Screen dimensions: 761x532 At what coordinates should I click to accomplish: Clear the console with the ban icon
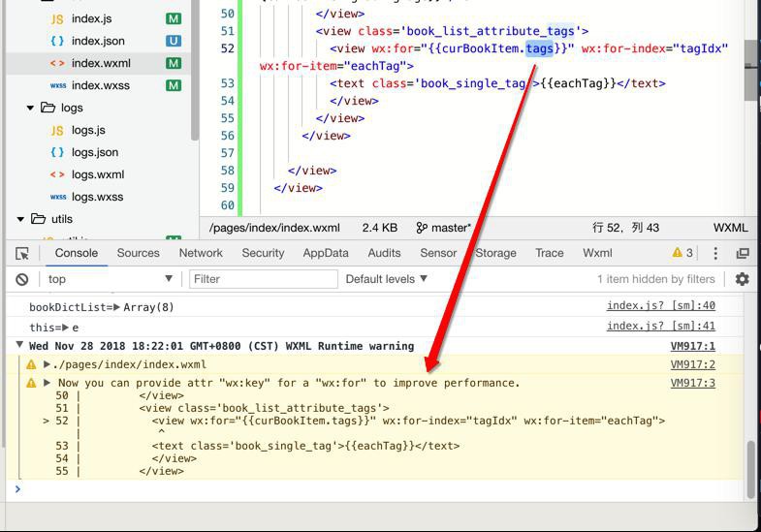pos(22,279)
